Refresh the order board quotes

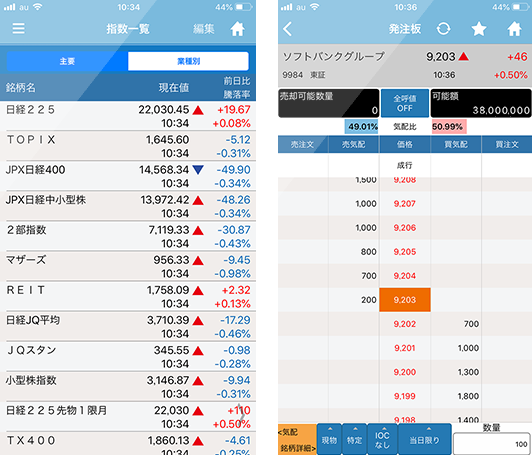(x=443, y=29)
